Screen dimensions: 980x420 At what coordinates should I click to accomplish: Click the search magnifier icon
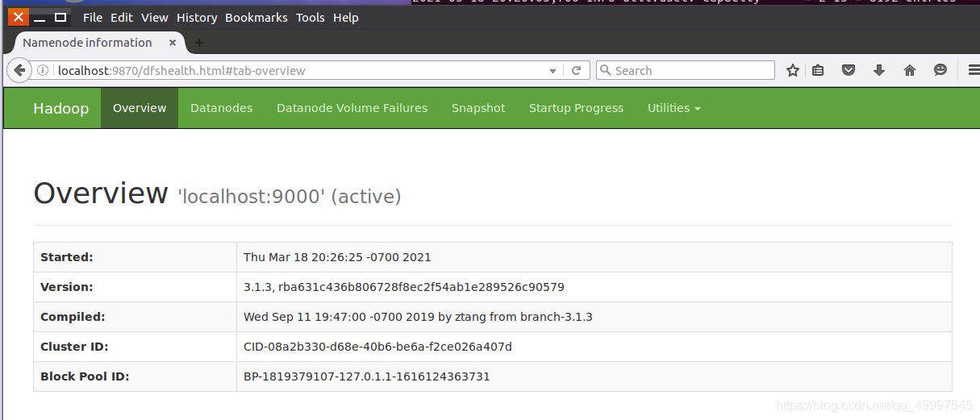[x=606, y=71]
